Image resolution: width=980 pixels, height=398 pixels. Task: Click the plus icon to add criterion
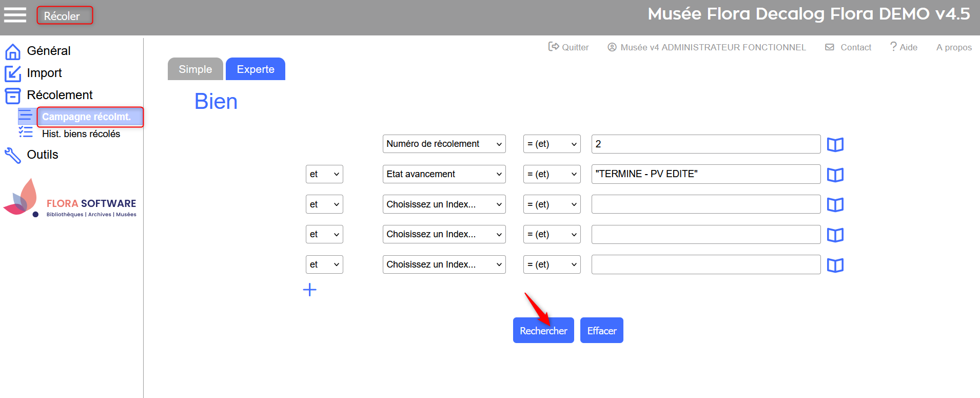309,290
